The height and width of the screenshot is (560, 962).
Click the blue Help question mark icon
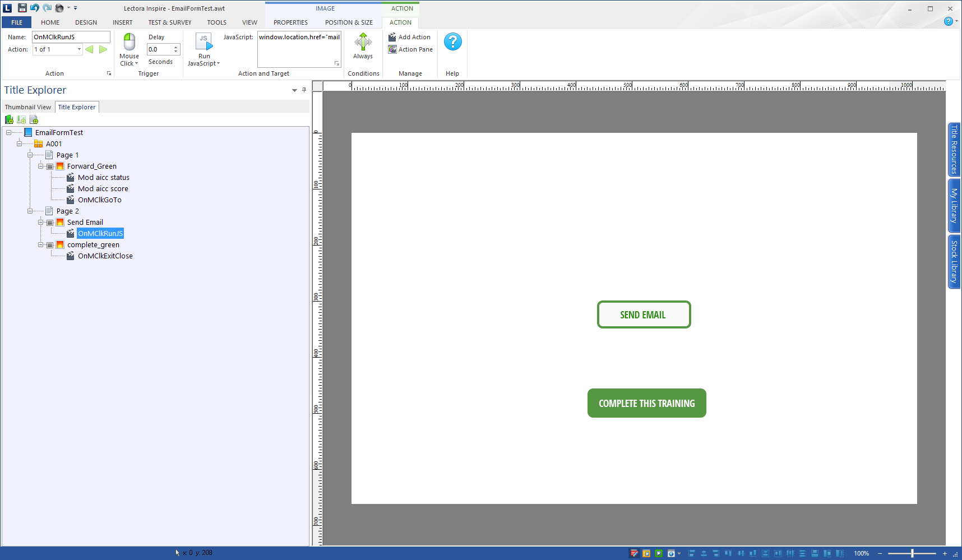[453, 41]
